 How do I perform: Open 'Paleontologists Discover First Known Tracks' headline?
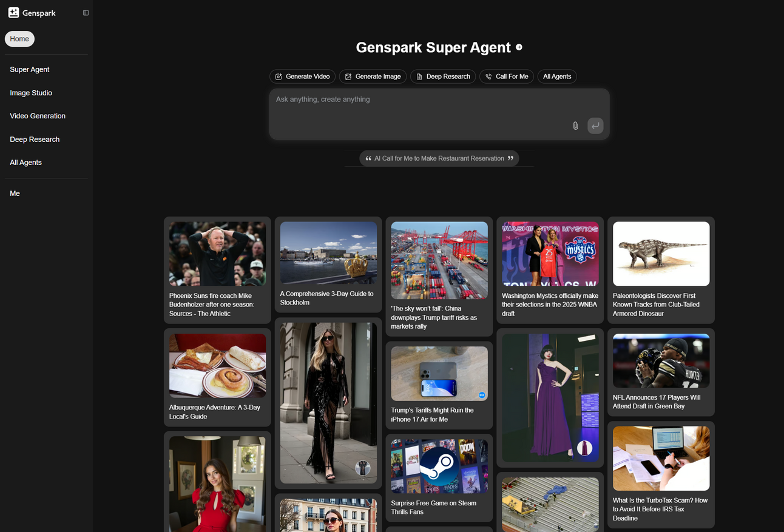click(x=656, y=305)
